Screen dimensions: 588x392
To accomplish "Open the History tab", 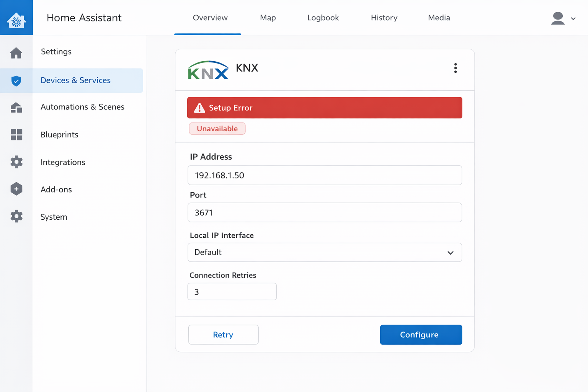I will 384,18.
